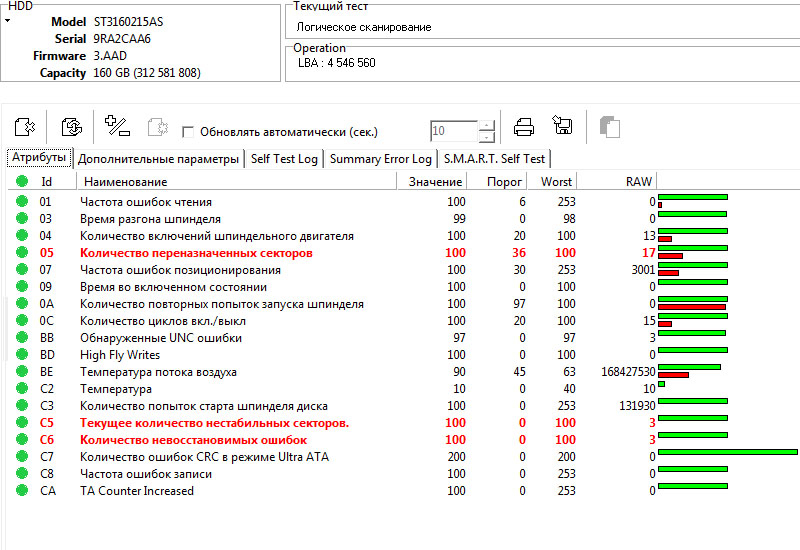Click the green status dot of row CA
The width and height of the screenshot is (800, 550).
point(21,490)
